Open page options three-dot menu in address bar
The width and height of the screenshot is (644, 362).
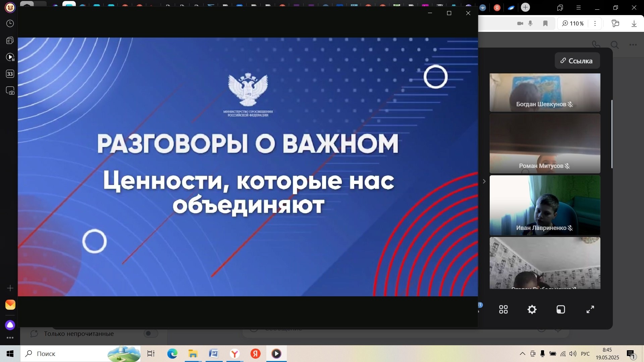(x=595, y=23)
